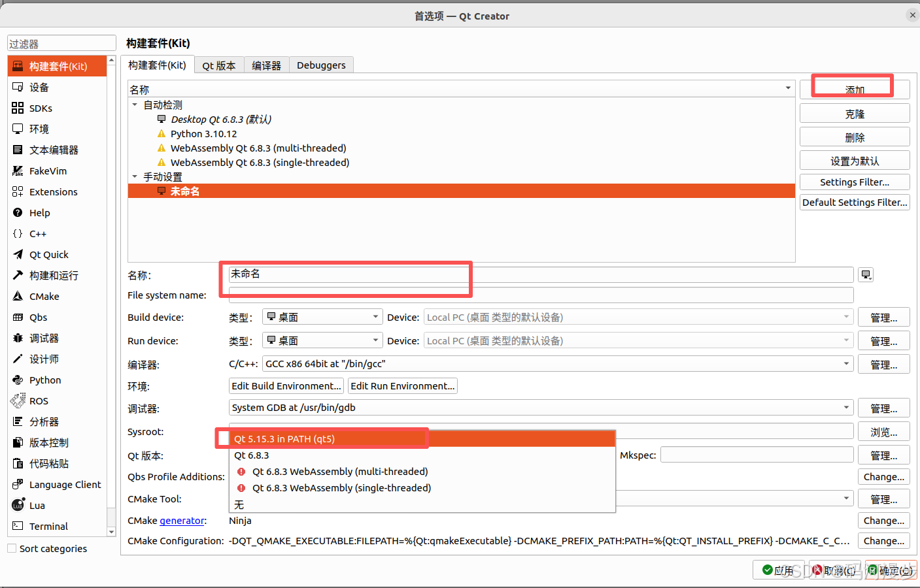Screen dimensions: 920x588
Task: Open the 文本编辑器 text editor icon
Action: pyautogui.click(x=18, y=150)
